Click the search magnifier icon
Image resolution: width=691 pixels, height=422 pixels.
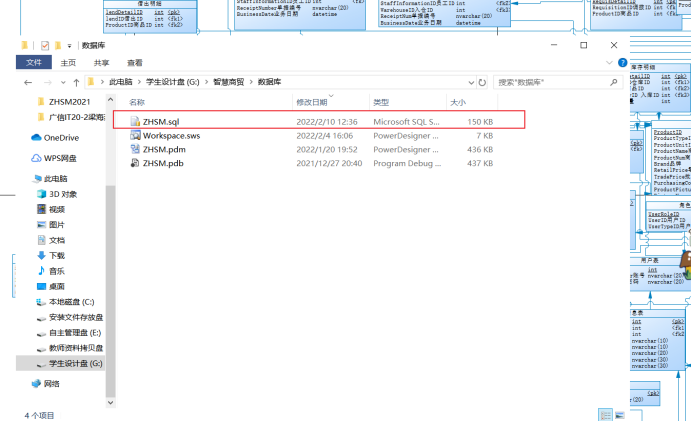click(x=613, y=82)
